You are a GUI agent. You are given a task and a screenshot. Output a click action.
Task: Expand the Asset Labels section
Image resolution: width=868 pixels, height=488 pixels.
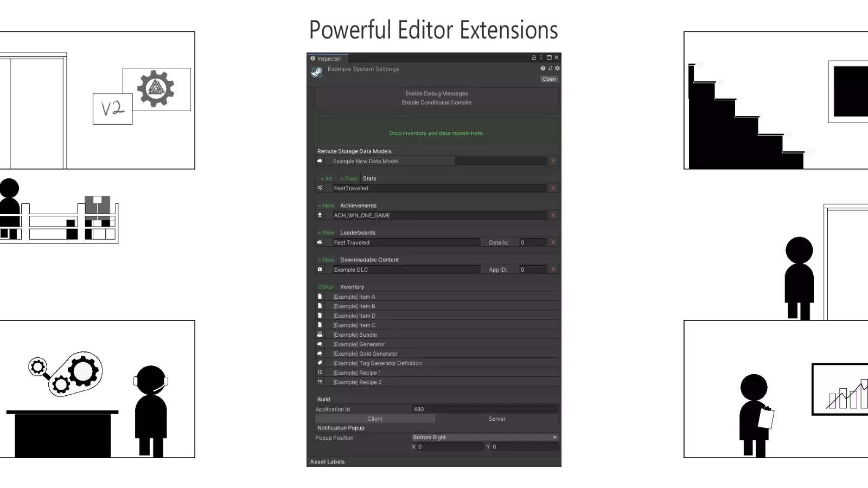point(328,462)
